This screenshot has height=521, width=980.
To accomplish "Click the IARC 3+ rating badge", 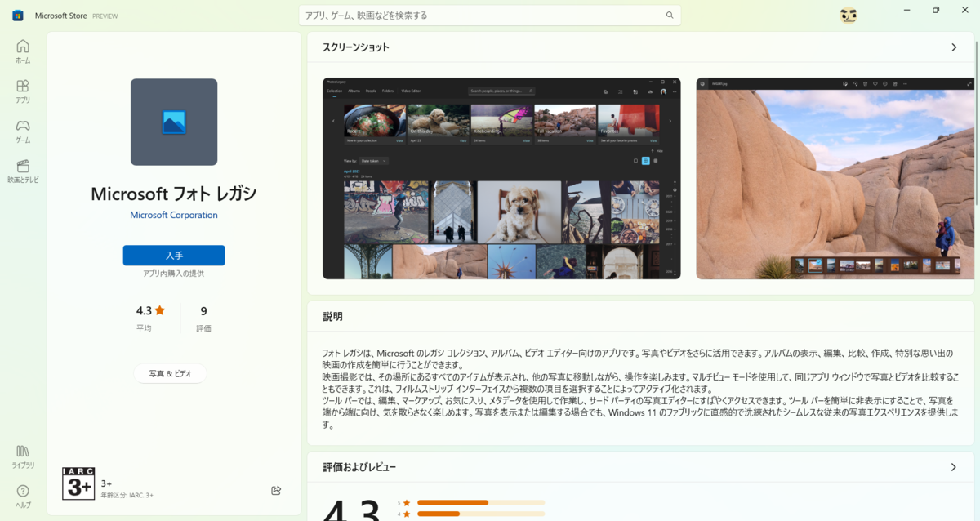I will coord(78,483).
